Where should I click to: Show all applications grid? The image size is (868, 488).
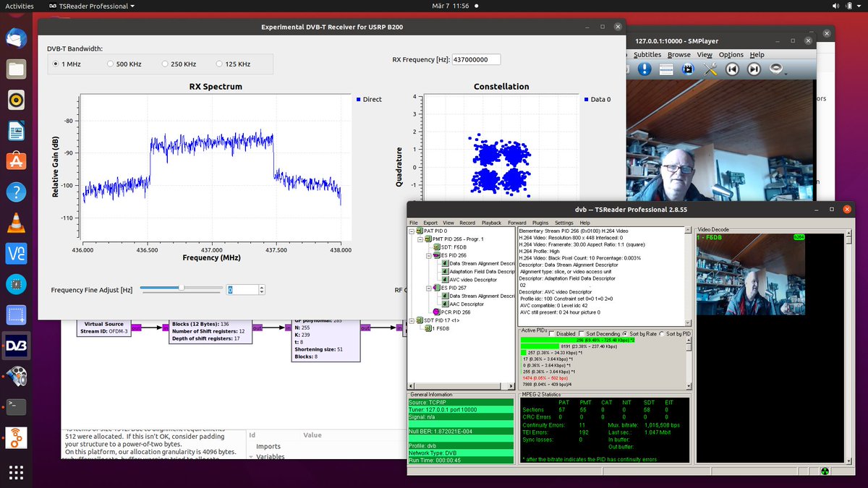tap(16, 472)
